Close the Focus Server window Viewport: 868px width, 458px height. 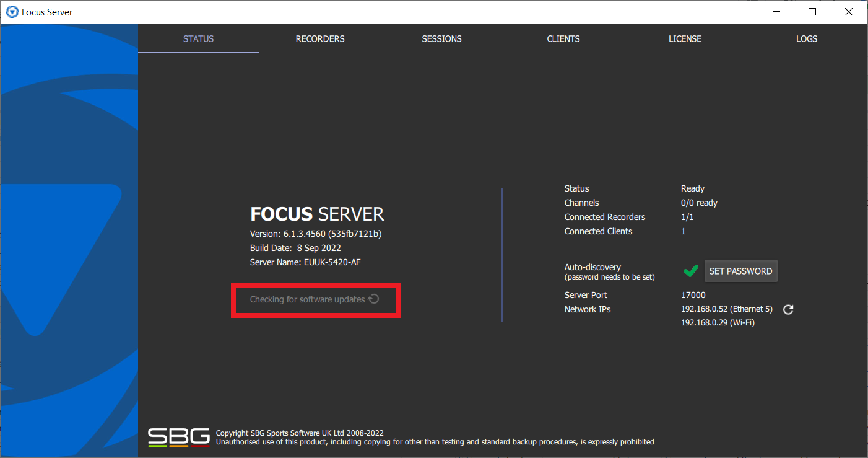tap(849, 12)
